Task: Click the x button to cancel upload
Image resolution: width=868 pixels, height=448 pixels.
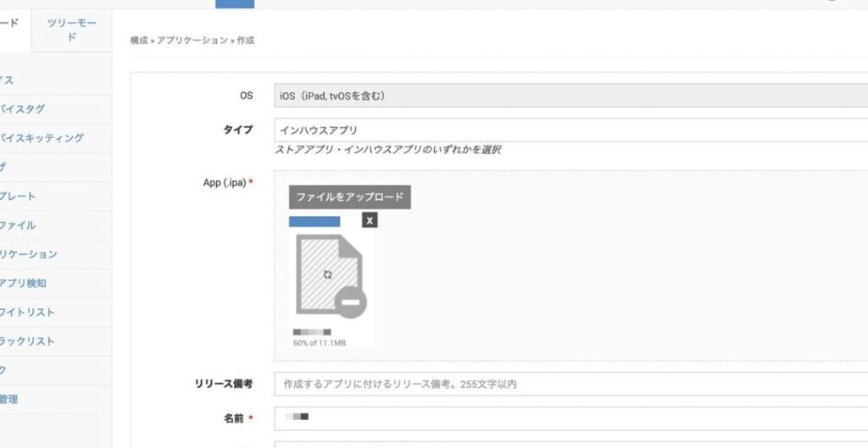Action: click(369, 220)
